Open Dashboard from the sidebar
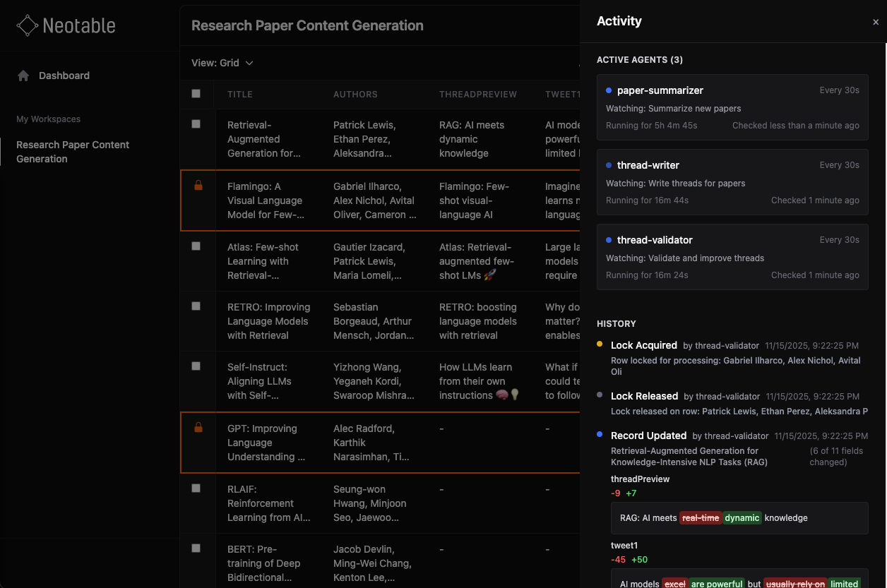 (x=64, y=76)
